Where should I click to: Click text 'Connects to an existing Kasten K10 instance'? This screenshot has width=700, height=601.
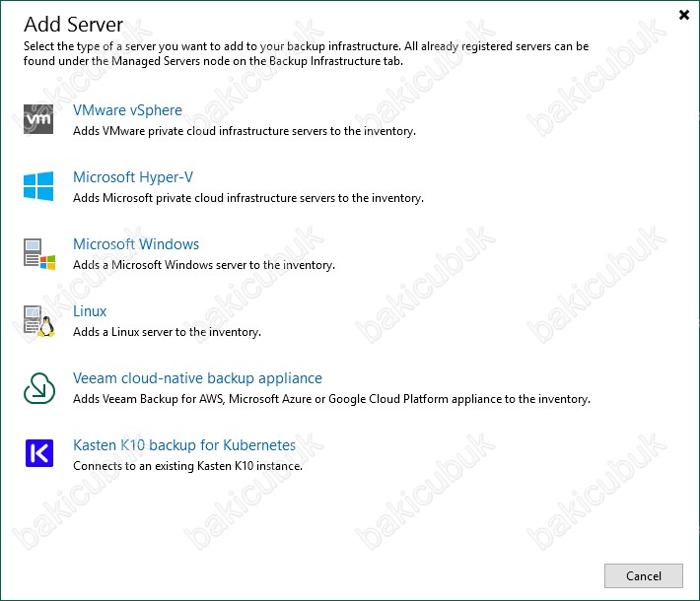(x=187, y=466)
